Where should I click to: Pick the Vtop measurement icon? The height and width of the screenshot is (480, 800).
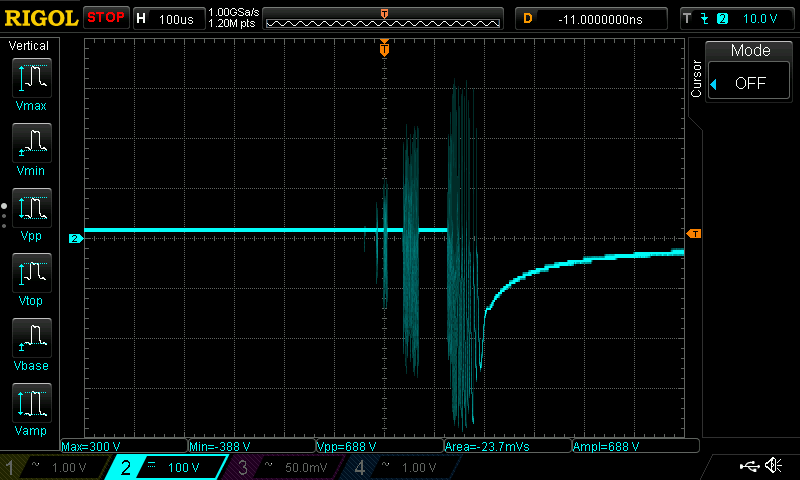[x=30, y=273]
